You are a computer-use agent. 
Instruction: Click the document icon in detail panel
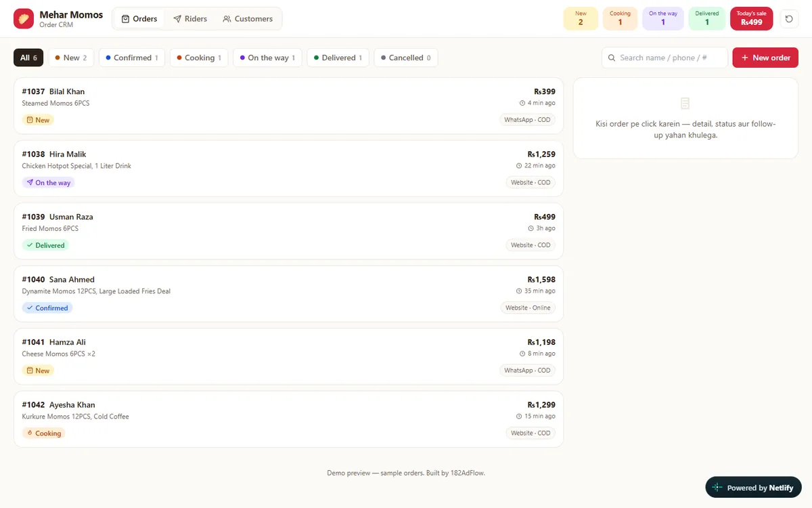[685, 104]
